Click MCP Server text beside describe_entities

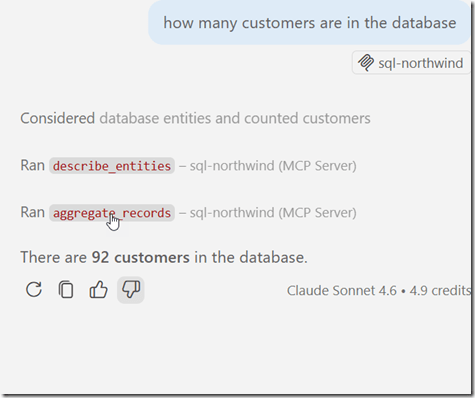[317, 166]
